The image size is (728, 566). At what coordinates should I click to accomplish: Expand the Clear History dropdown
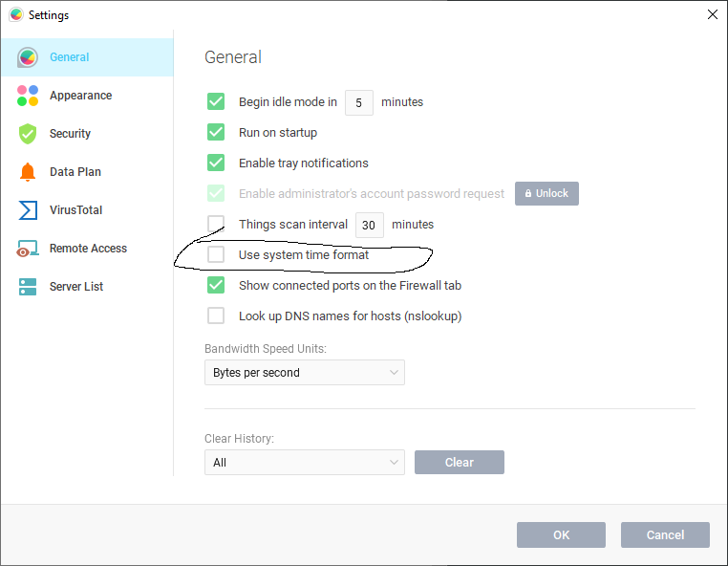point(304,463)
